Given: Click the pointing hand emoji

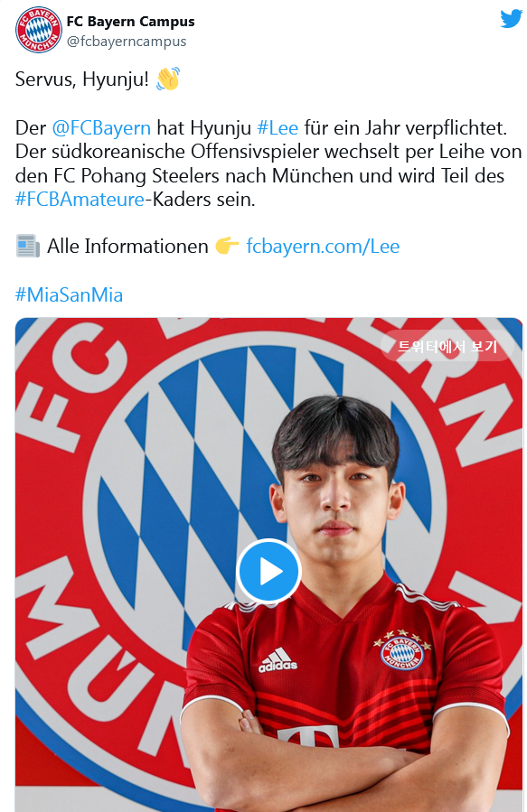Looking at the screenshot, I should click(x=227, y=246).
